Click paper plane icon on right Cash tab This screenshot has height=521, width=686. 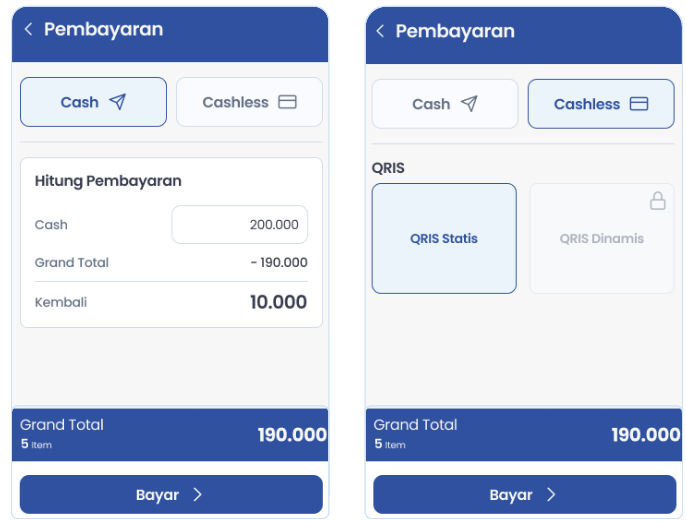click(469, 104)
